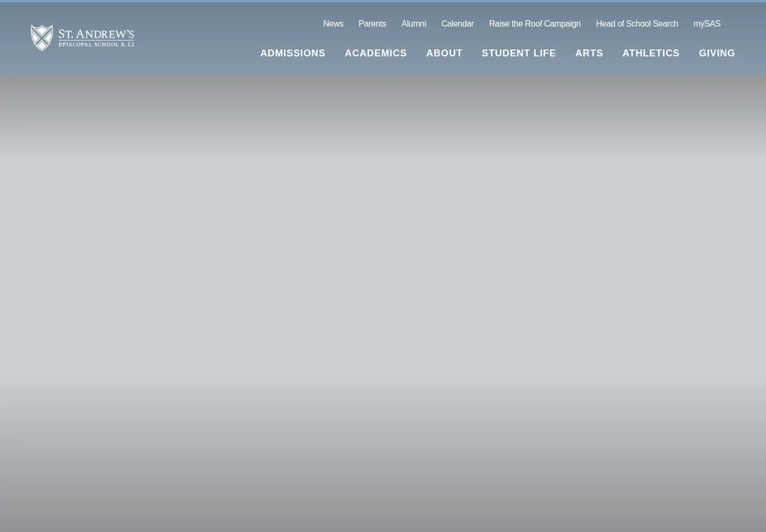Image resolution: width=766 pixels, height=532 pixels.
Task: Choose the Arts menu
Action: coord(589,53)
